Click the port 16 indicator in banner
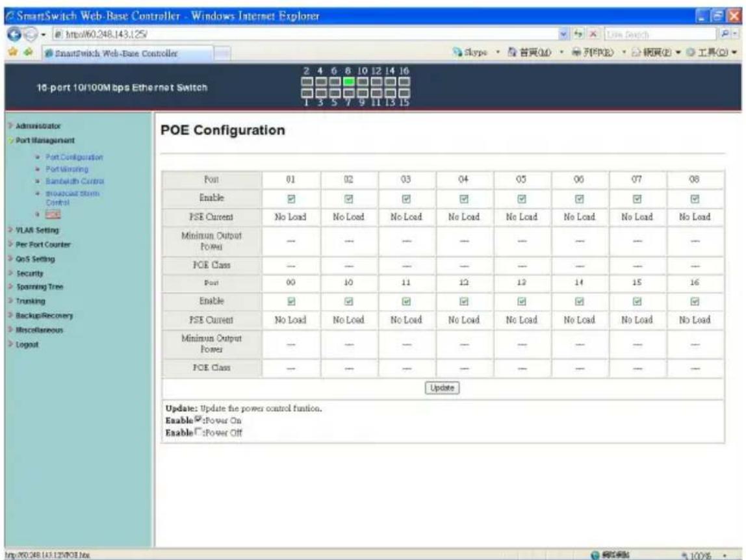 coord(404,81)
